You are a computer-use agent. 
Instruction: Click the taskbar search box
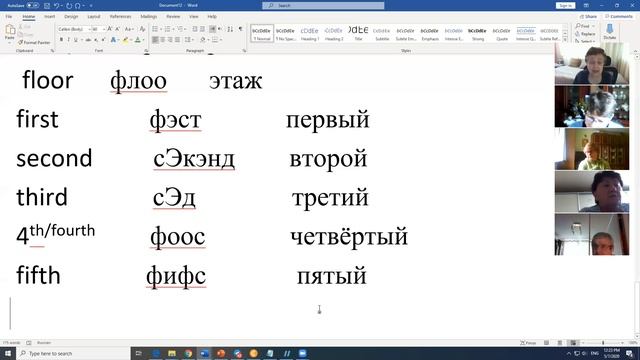73,353
